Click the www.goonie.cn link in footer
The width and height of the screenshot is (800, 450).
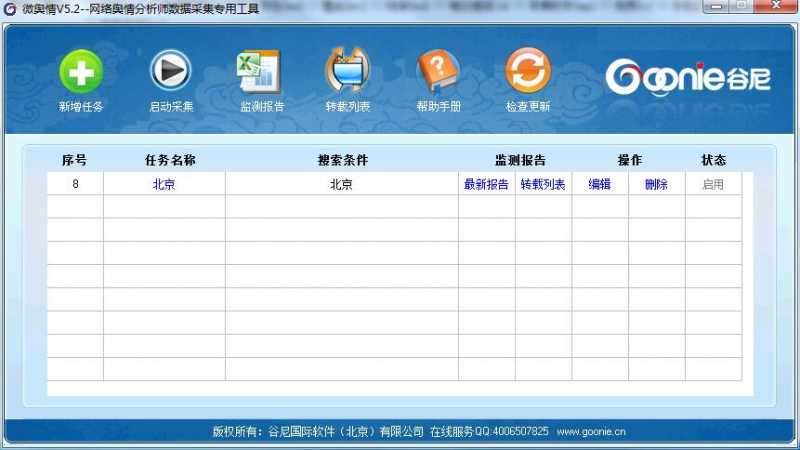tap(591, 432)
